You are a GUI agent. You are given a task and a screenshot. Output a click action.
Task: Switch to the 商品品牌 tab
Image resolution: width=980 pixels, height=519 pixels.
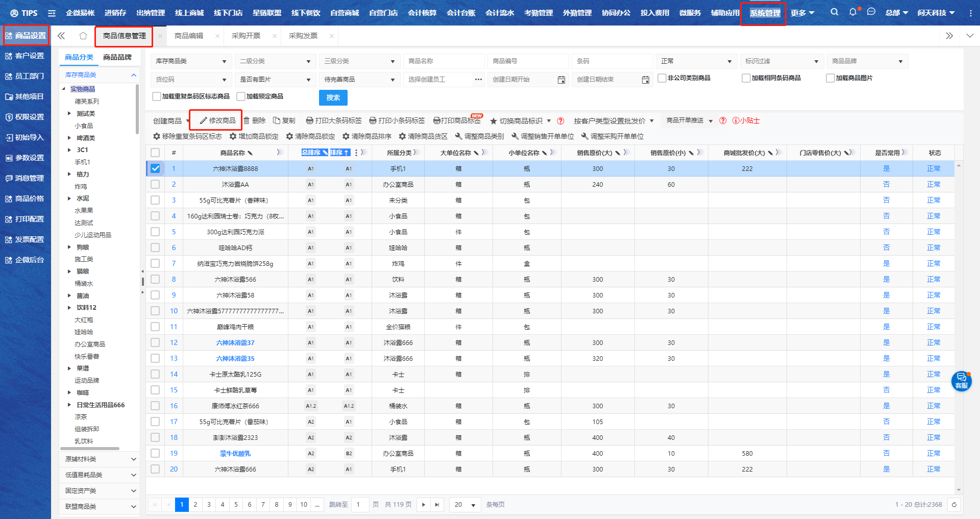(117, 57)
